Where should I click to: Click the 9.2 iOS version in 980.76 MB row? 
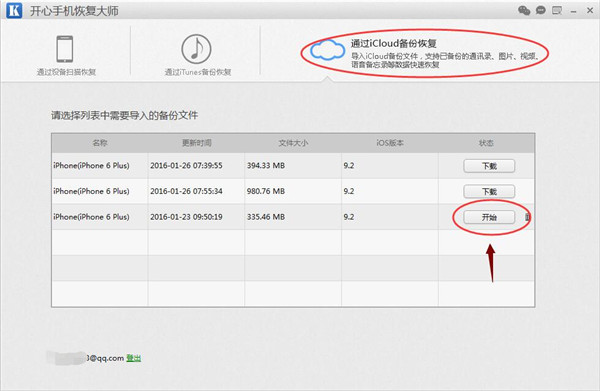(349, 191)
